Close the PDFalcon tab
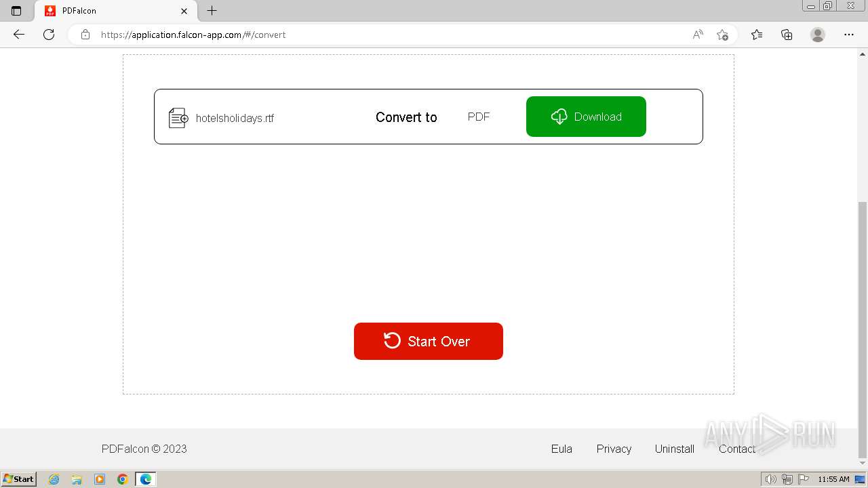868x488 pixels. pos(184,11)
